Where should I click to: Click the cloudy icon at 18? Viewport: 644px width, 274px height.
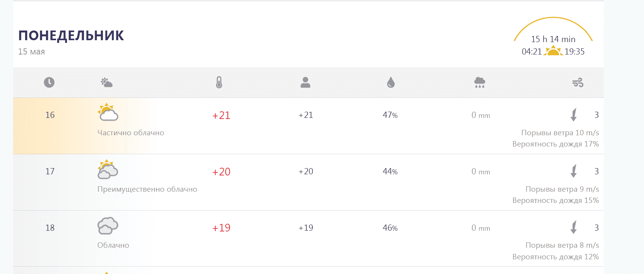[x=108, y=226]
